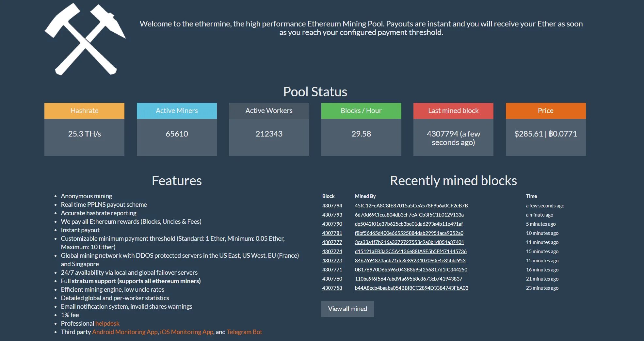Open miner address 3ca33a1f7b216a3379727553c9a0b1d051a37401
Viewport: 644px width, 341px height.
click(x=410, y=242)
